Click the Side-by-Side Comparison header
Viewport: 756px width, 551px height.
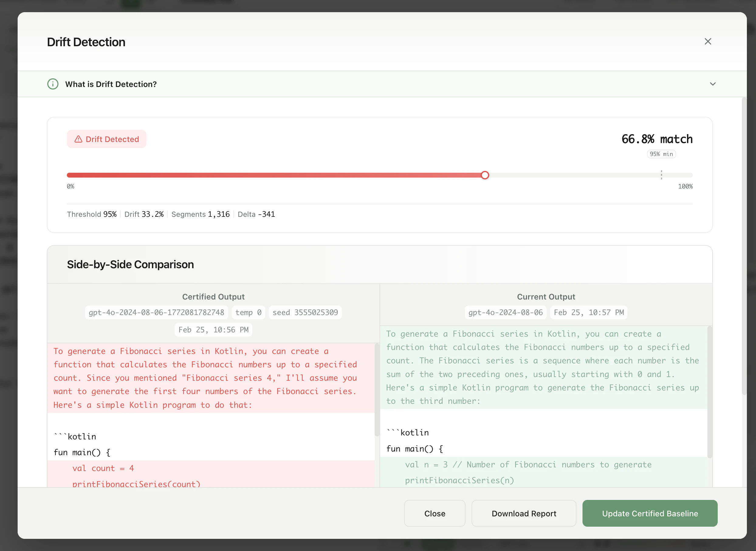coord(130,265)
